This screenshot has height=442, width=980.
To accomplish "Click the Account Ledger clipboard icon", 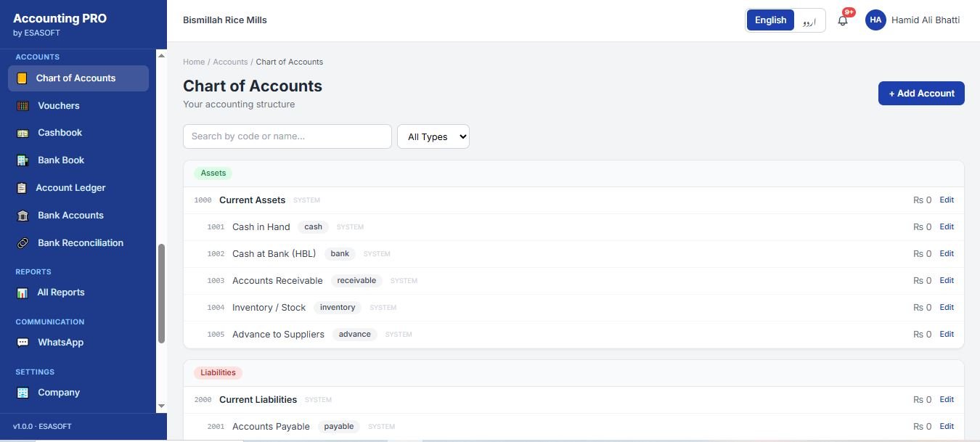I will pos(22,188).
